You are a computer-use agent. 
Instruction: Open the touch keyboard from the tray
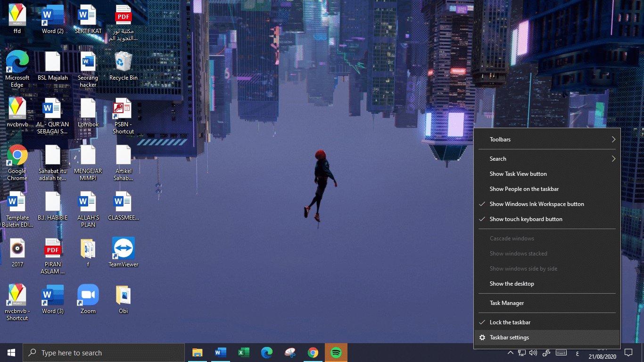561,353
